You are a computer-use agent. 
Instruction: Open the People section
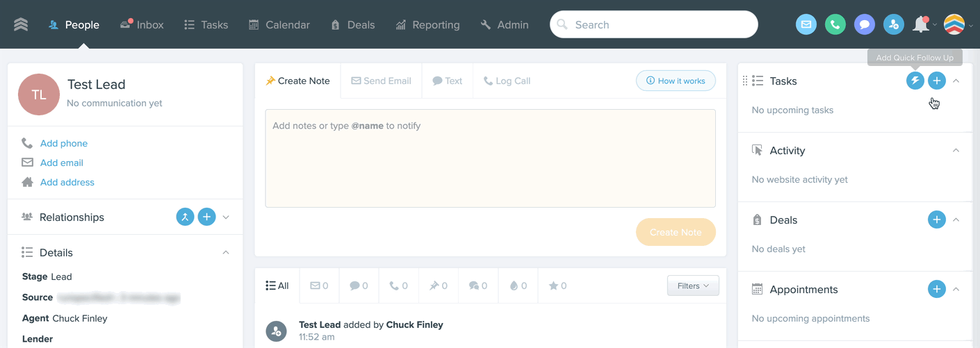(x=74, y=24)
